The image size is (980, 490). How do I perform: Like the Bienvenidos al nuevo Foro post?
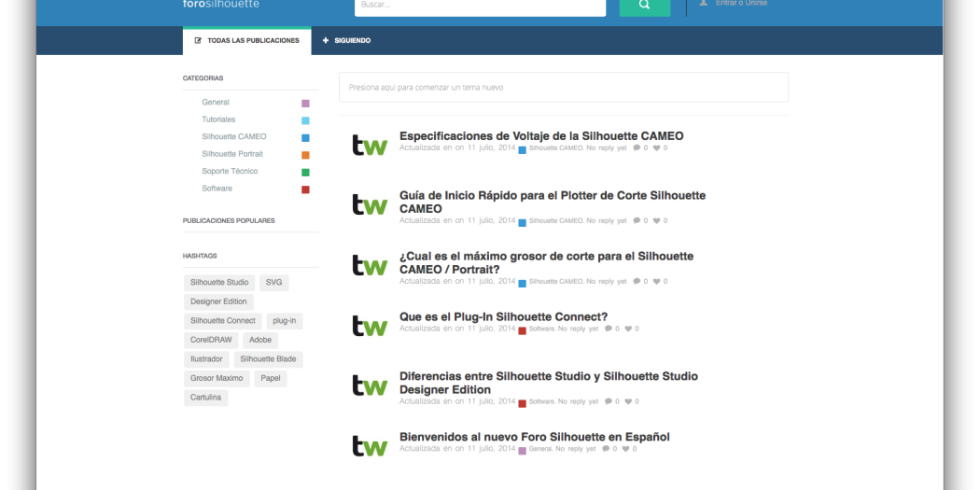coord(625,449)
